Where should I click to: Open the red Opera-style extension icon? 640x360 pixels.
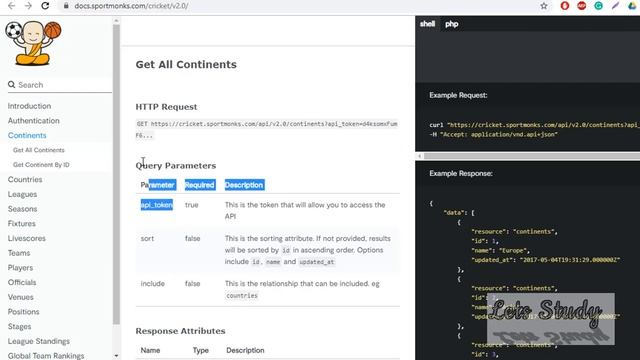tap(565, 6)
